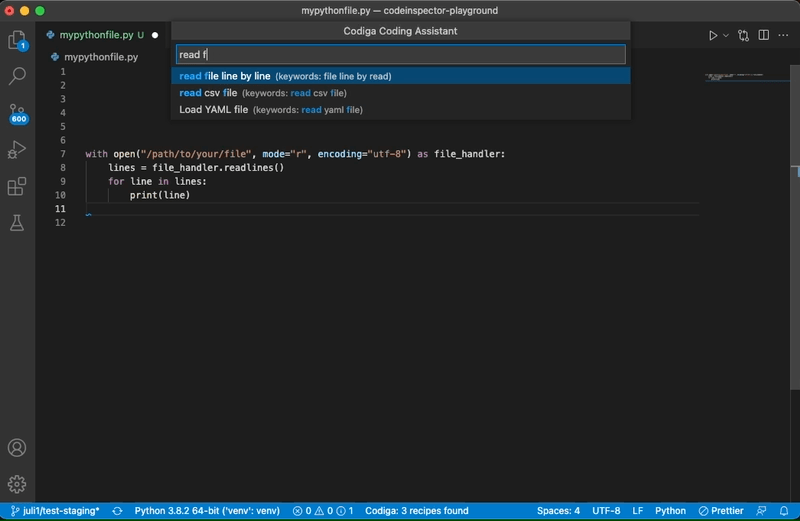
Task: Open the Extensions view icon
Action: tap(17, 186)
